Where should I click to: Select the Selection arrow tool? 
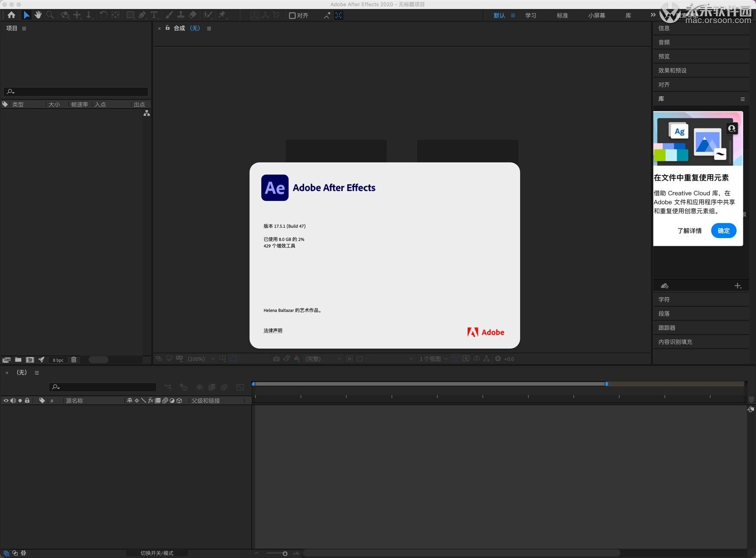[26, 15]
